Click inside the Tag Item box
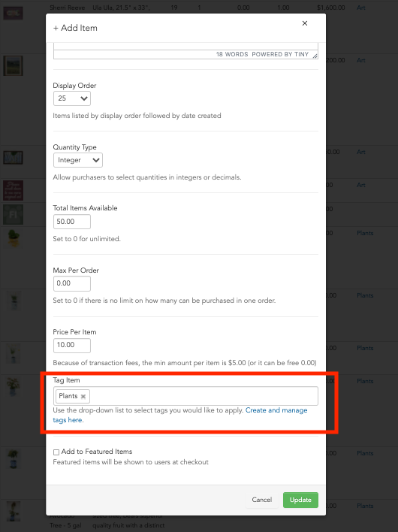Image resolution: width=398 pixels, height=532 pixels. click(x=204, y=396)
